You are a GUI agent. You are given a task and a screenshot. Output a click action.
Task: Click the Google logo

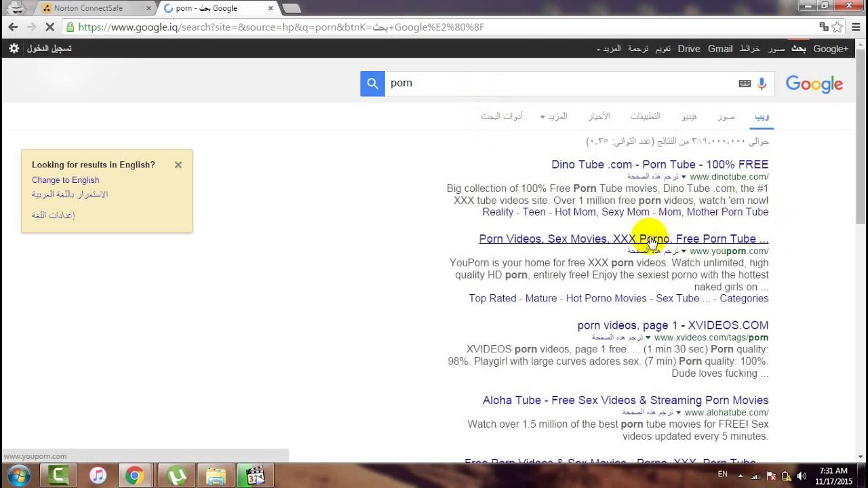click(814, 84)
